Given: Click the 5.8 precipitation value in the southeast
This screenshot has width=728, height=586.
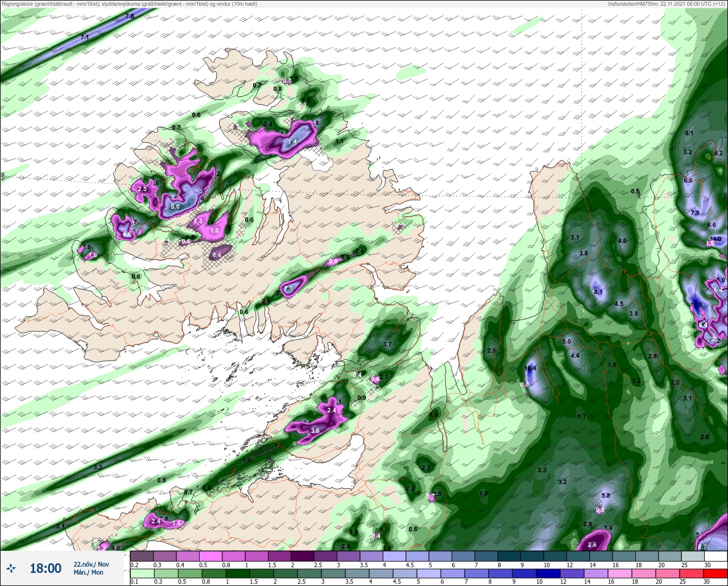Looking at the screenshot, I should coord(606,496).
